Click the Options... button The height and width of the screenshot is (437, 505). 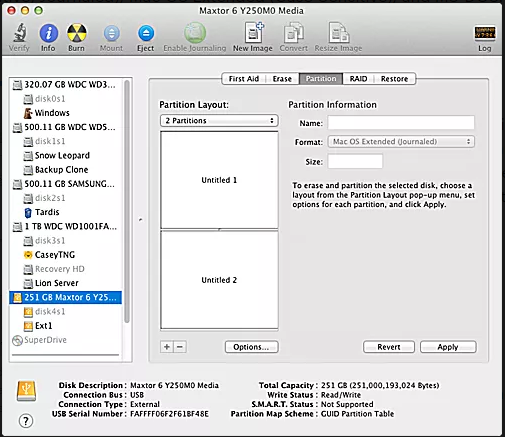[x=251, y=347]
